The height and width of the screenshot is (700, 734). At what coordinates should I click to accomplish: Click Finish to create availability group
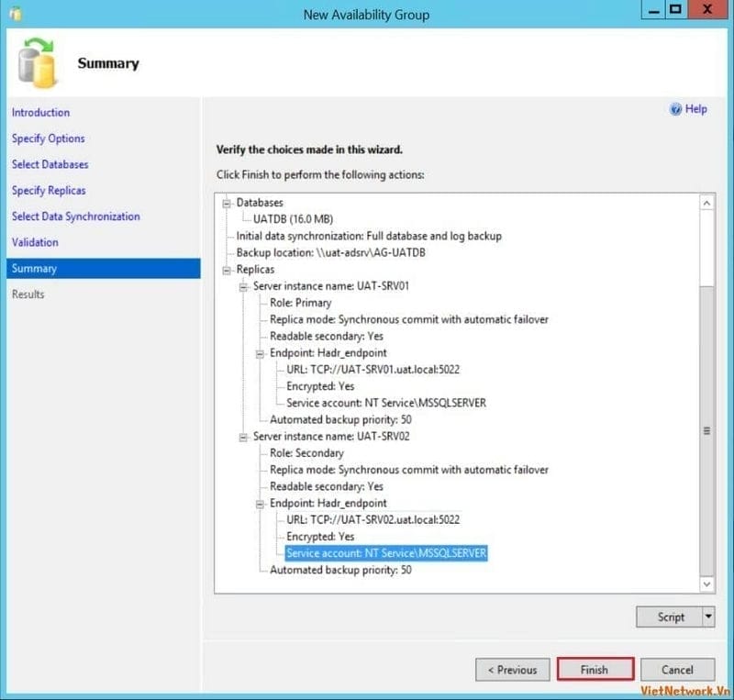coord(595,670)
